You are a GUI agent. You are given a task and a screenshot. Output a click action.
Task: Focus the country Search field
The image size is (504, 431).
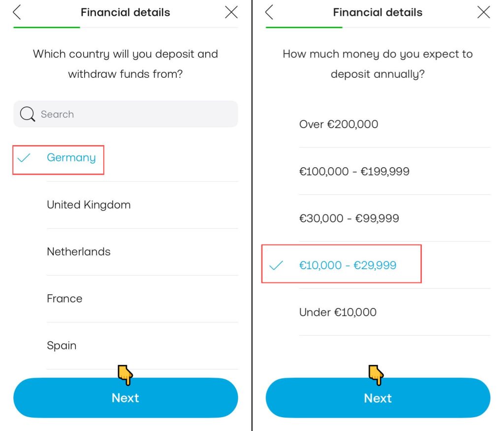coord(133,114)
